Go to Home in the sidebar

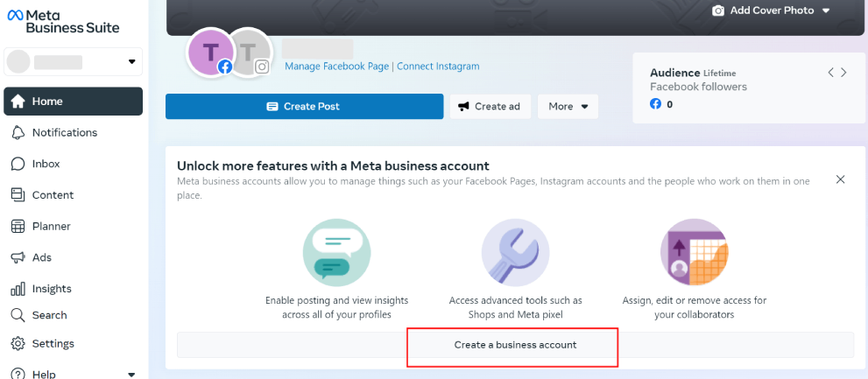(x=73, y=102)
